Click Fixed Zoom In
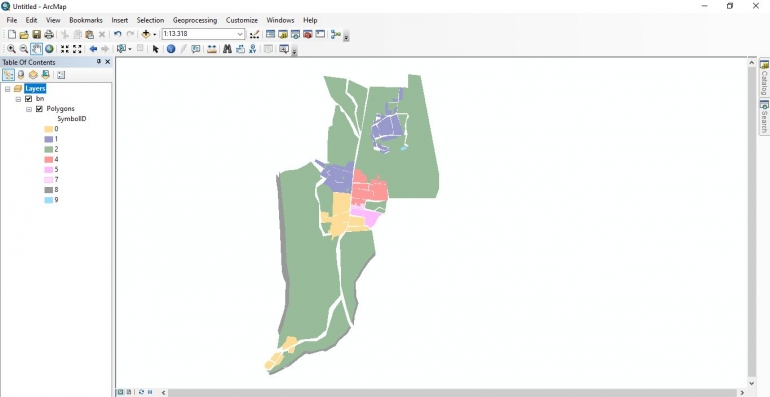Screen dimensions: 770x397 pyautogui.click(x=64, y=49)
